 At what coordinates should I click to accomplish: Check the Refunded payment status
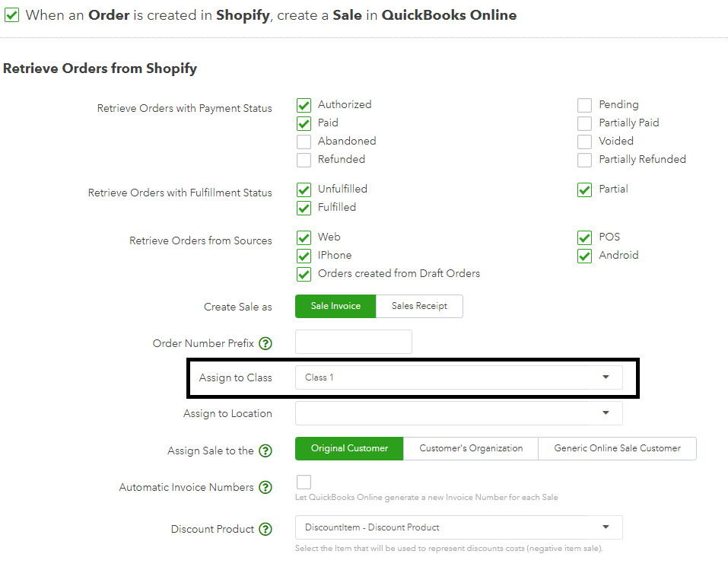tap(304, 159)
